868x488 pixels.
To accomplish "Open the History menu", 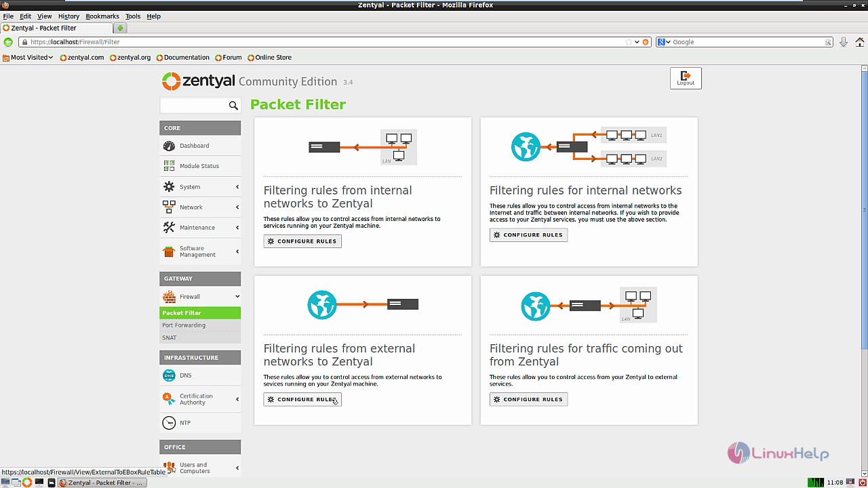I will (68, 16).
